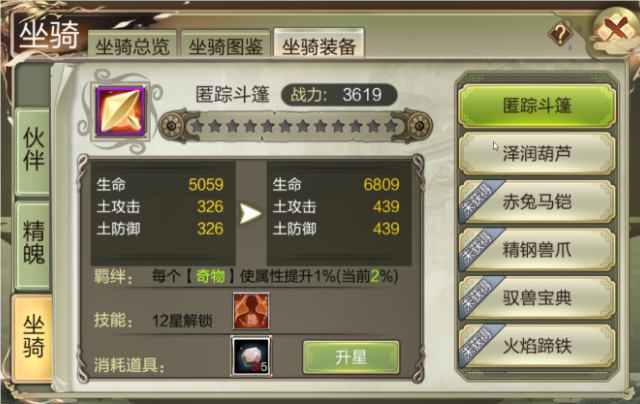Click the star progress bar
Image resolution: width=640 pixels, height=404 pixels.
pos(295,126)
